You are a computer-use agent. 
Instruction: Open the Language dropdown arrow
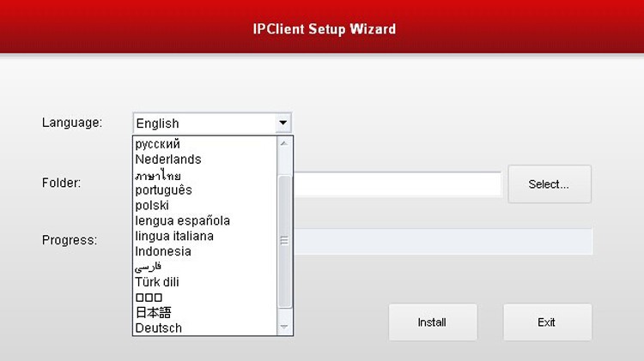tap(283, 123)
